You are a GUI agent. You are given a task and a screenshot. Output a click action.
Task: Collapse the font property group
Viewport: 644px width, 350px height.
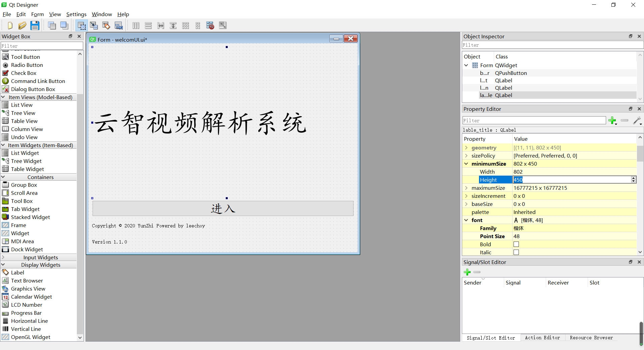(x=467, y=220)
